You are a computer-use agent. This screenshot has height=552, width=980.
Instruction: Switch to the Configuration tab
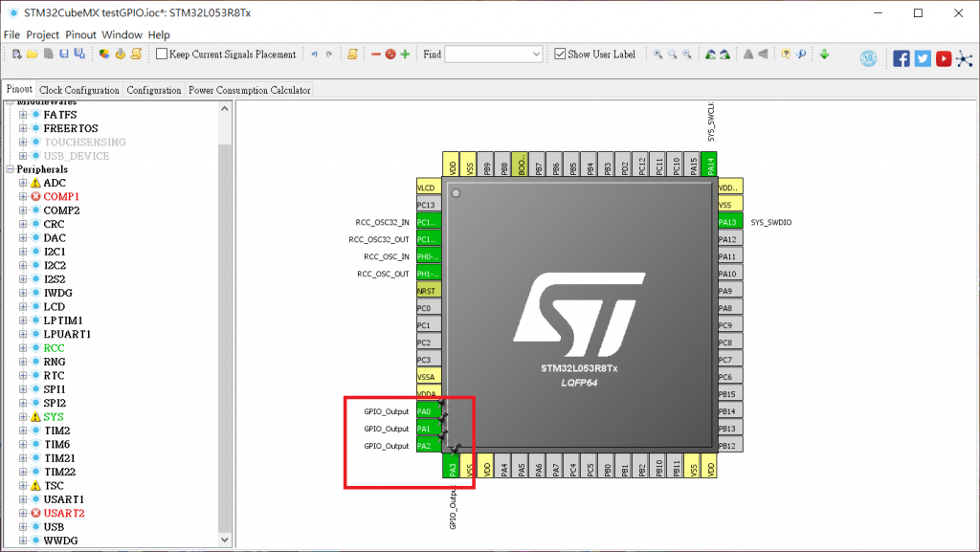(x=154, y=90)
